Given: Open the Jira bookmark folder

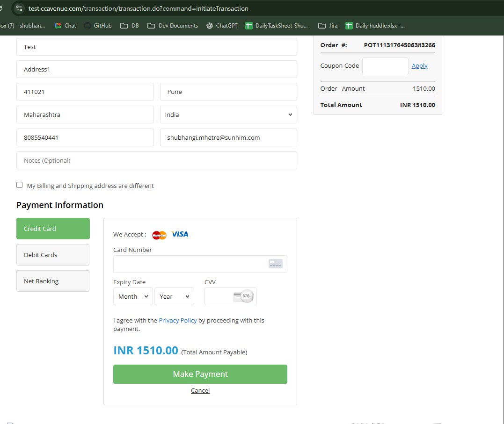Looking at the screenshot, I should click(328, 26).
